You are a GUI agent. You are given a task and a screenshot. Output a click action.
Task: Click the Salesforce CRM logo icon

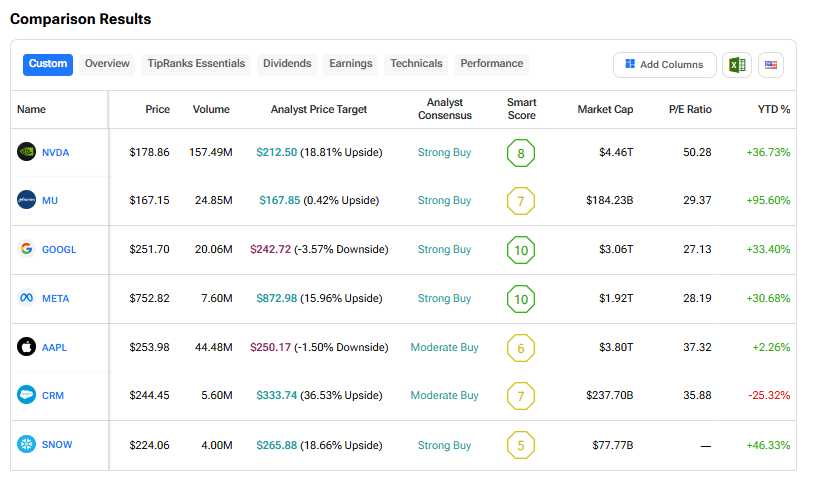pos(26,395)
